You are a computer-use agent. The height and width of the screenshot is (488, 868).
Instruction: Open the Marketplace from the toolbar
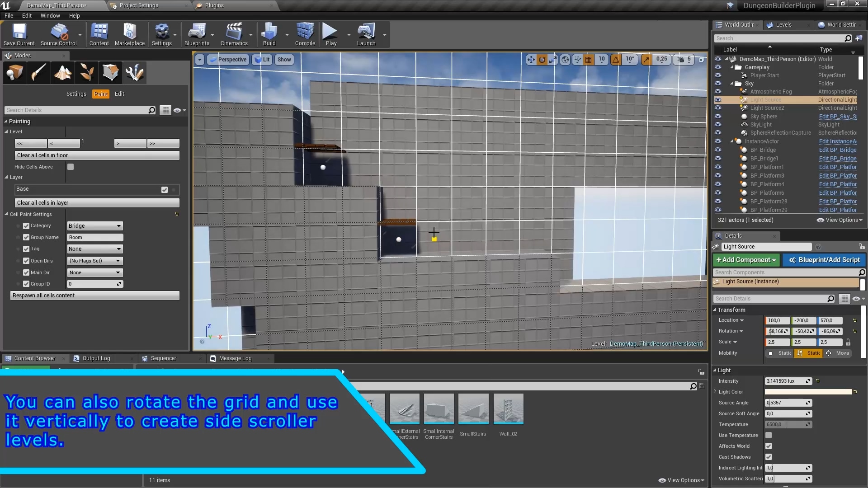coord(130,34)
